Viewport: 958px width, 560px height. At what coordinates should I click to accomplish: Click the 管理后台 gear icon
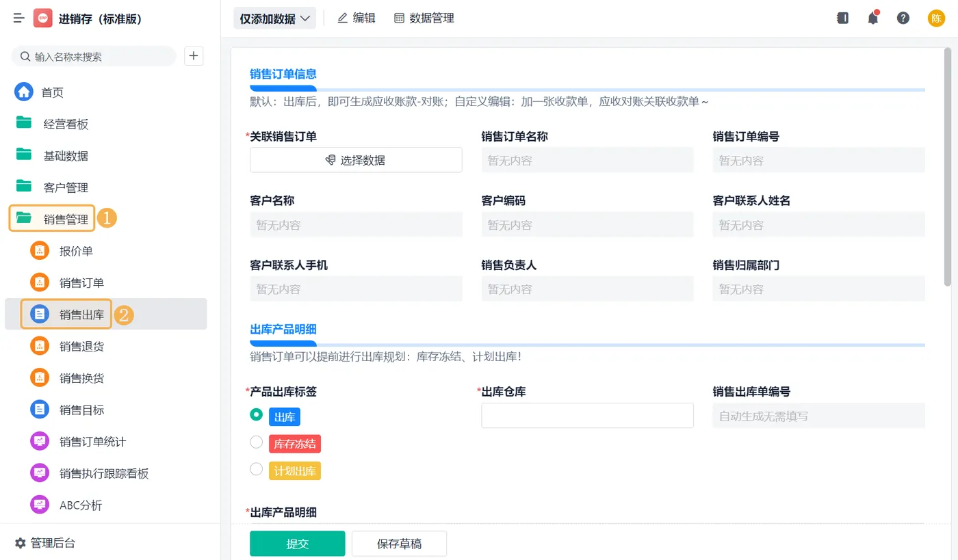click(20, 543)
